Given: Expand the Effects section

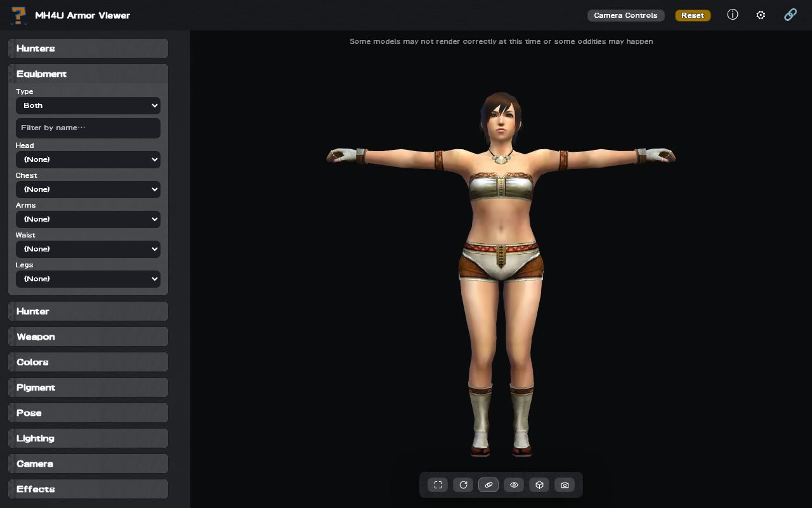Looking at the screenshot, I should [x=88, y=489].
